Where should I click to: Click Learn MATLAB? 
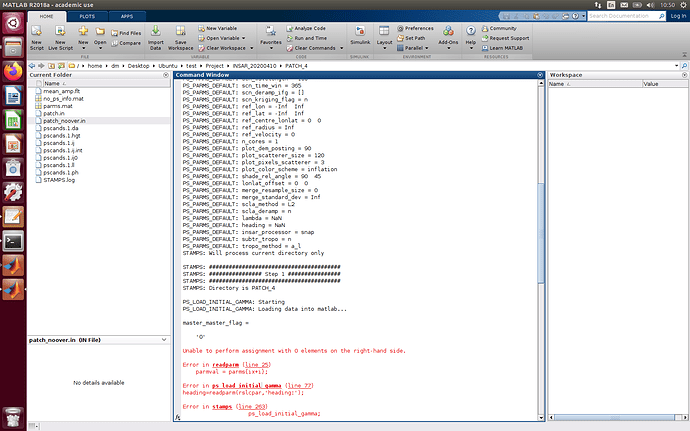tap(502, 48)
